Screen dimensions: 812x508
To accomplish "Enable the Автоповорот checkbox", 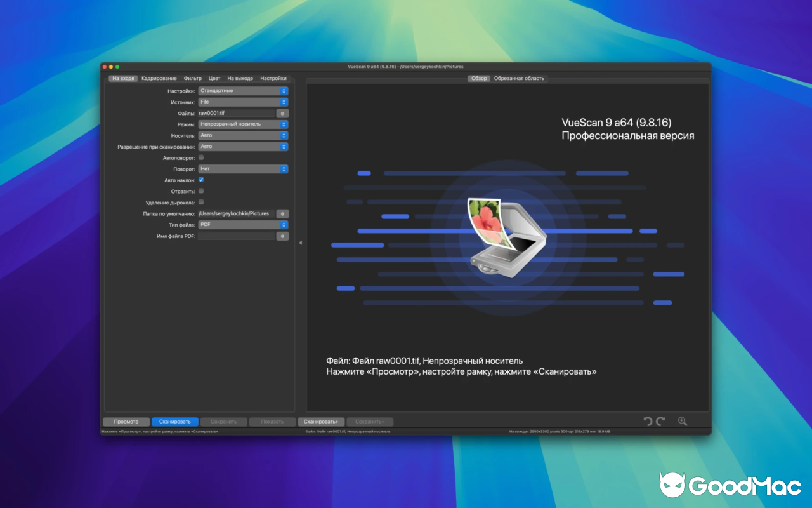I will [200, 157].
